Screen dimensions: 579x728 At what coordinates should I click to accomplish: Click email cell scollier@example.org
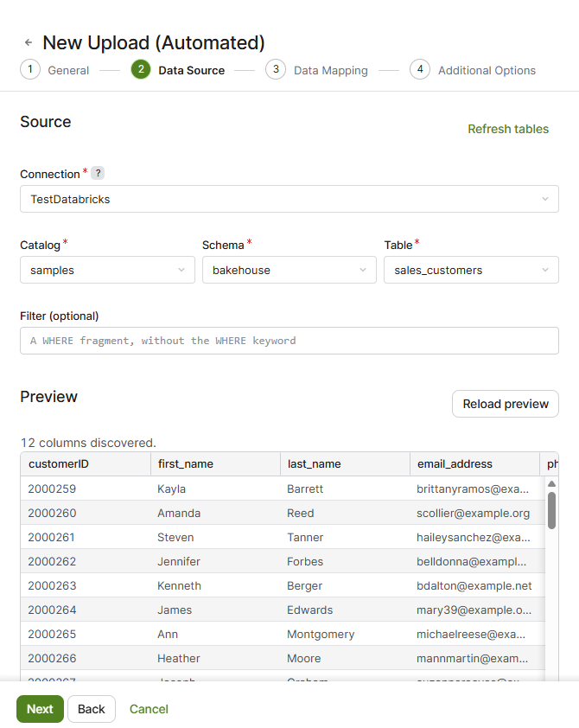[474, 513]
